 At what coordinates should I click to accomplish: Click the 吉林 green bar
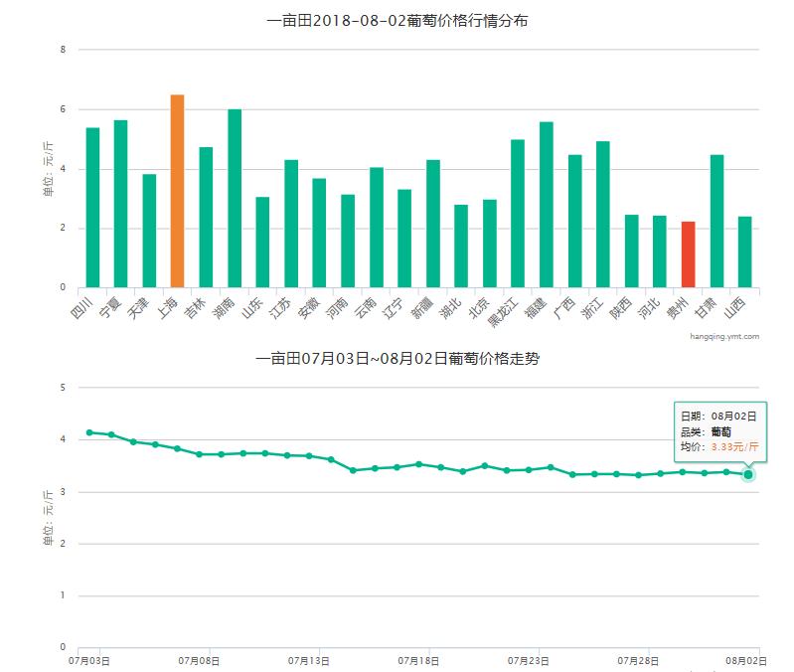206,218
